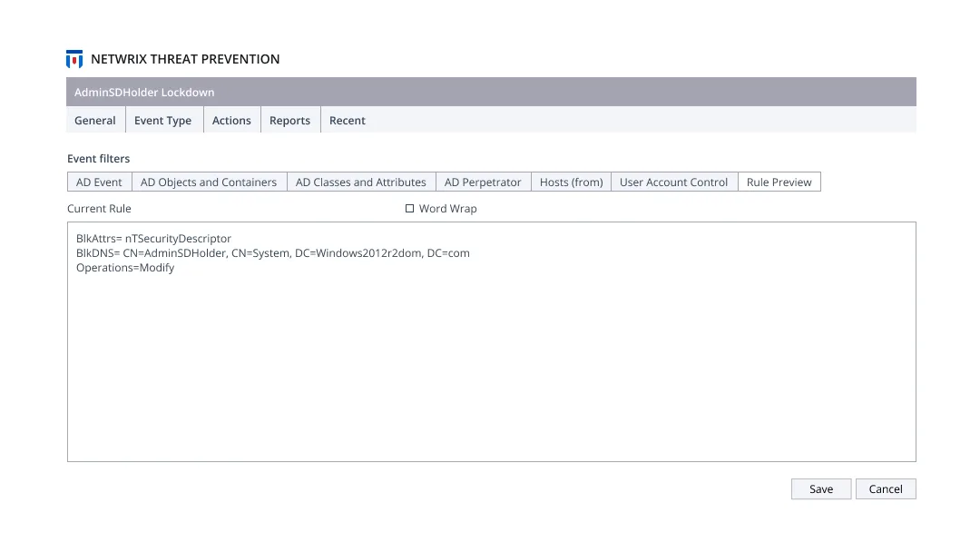Open AD Classes and Attributes filter
The image size is (980, 552).
[x=360, y=182]
